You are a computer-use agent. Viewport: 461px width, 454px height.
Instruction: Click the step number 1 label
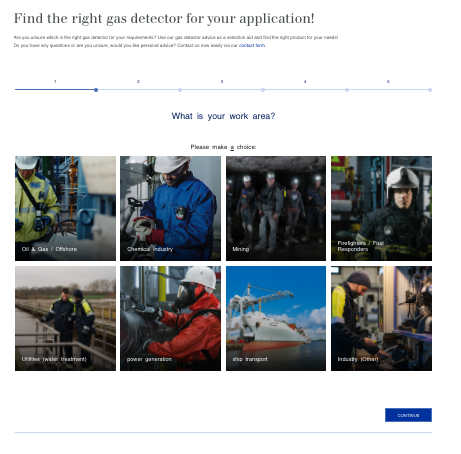(55, 81)
